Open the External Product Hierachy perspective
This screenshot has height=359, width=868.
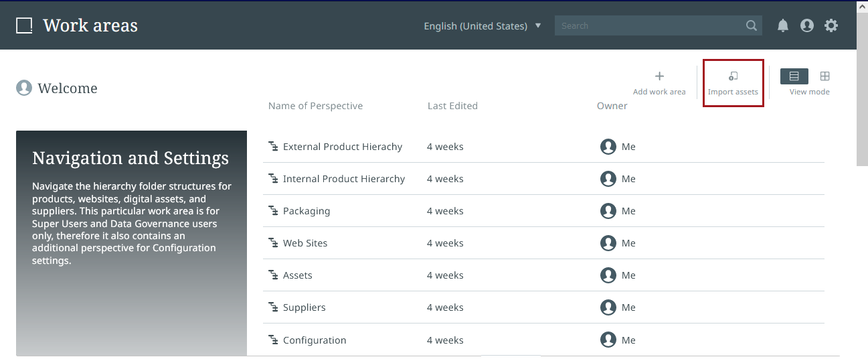pos(342,147)
